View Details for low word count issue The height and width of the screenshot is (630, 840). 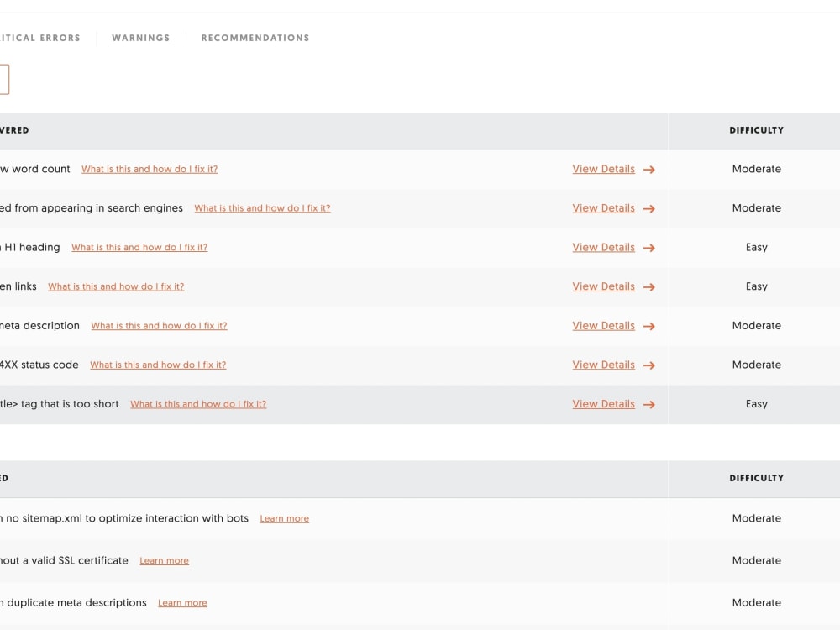tap(603, 169)
